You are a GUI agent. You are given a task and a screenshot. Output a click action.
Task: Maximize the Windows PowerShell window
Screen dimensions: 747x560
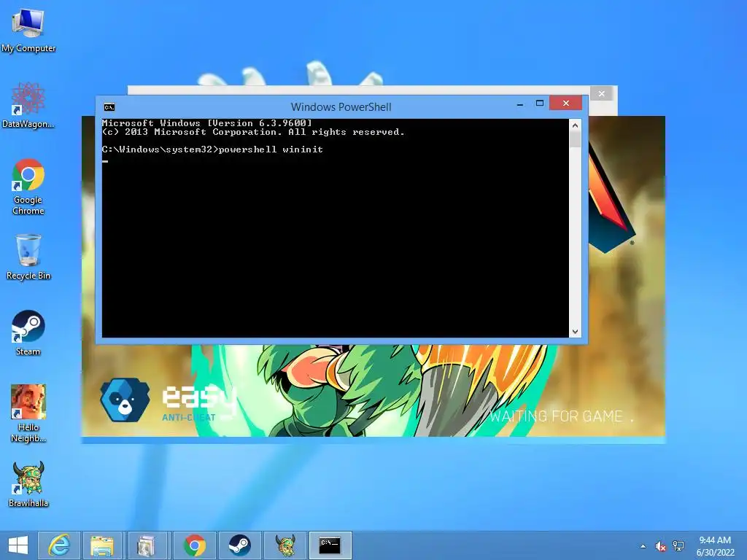pyautogui.click(x=540, y=104)
